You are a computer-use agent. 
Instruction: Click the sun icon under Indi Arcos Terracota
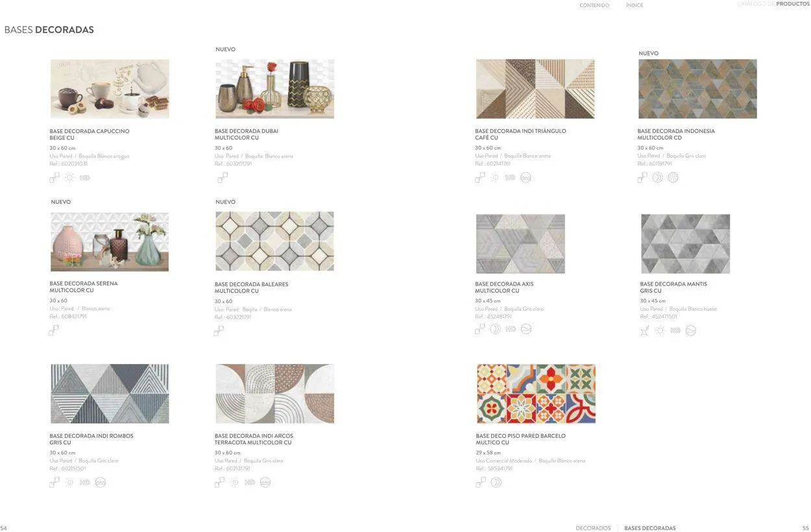click(x=234, y=483)
